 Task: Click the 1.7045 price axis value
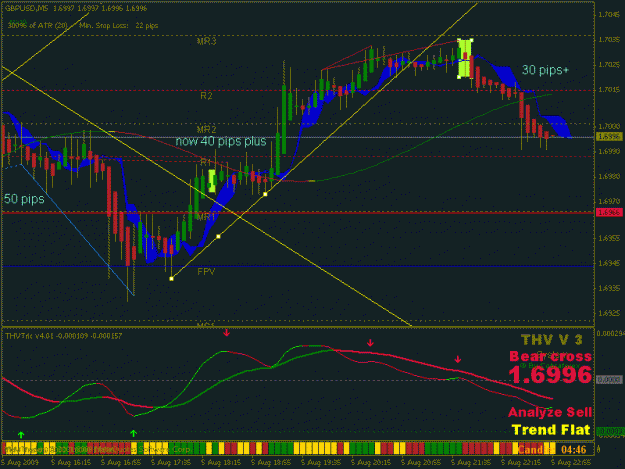click(609, 15)
